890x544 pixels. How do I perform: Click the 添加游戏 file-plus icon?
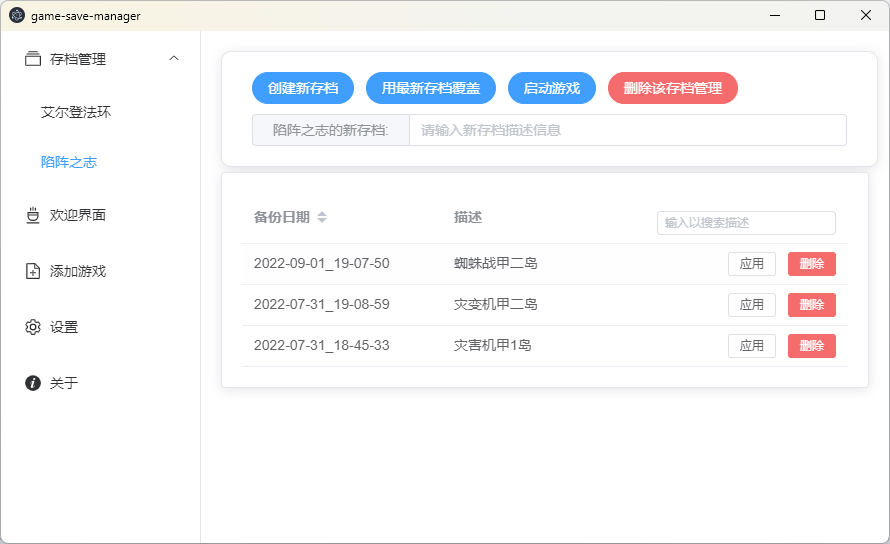click(x=33, y=271)
